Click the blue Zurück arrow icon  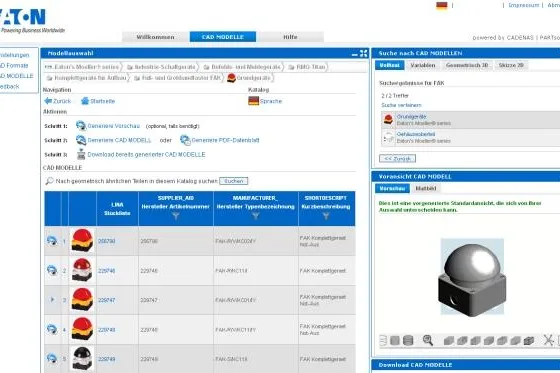pyautogui.click(x=48, y=101)
